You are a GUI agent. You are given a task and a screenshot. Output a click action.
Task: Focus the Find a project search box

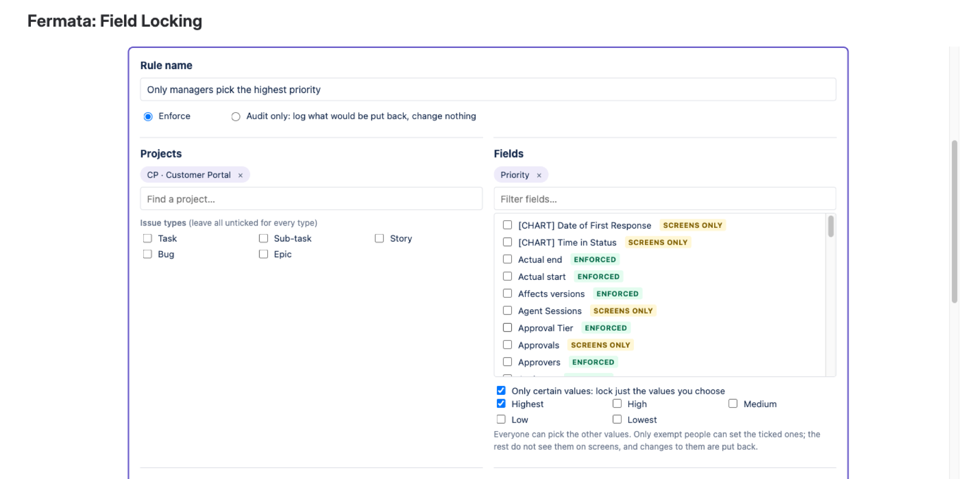click(311, 199)
